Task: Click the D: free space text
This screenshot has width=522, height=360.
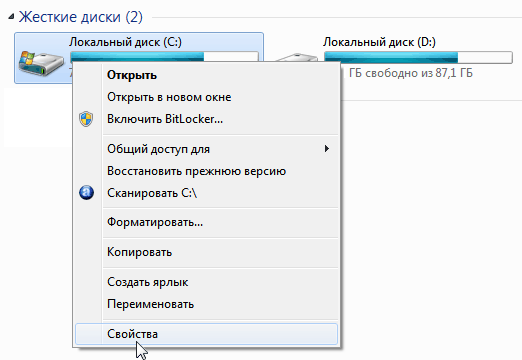Action: click(411, 73)
